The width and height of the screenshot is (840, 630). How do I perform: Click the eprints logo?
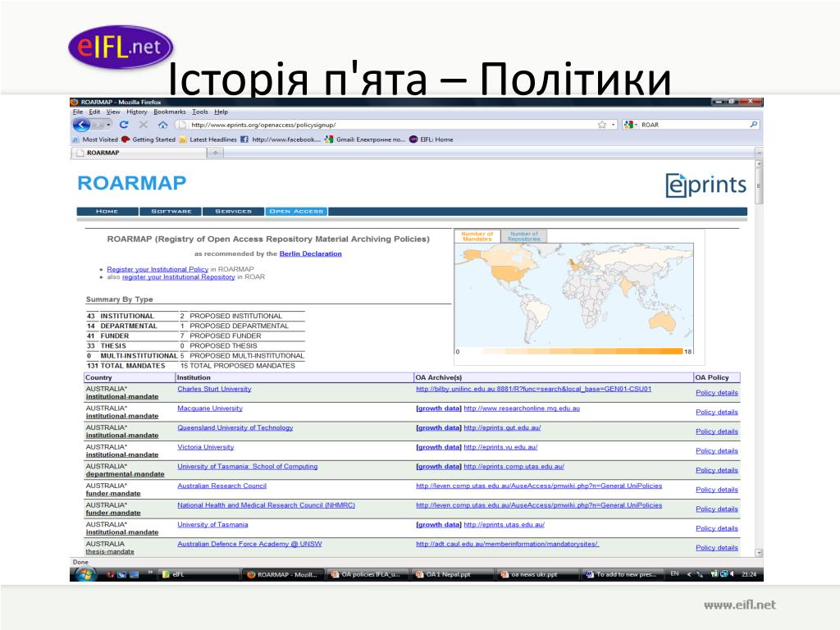coord(705,185)
